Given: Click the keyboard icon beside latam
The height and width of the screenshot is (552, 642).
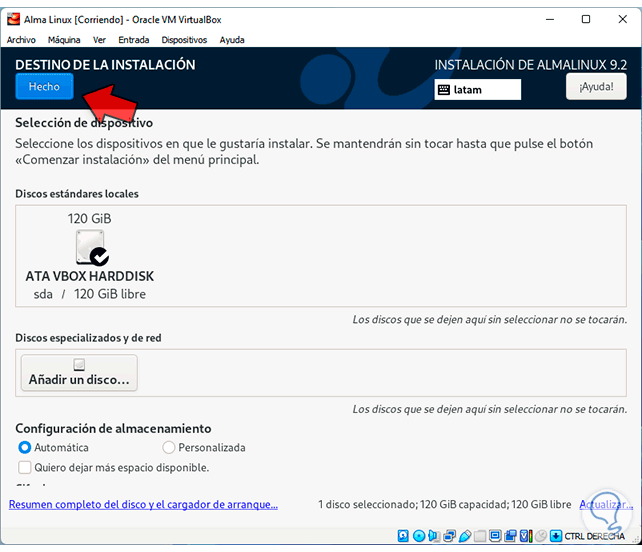Looking at the screenshot, I should [444, 90].
